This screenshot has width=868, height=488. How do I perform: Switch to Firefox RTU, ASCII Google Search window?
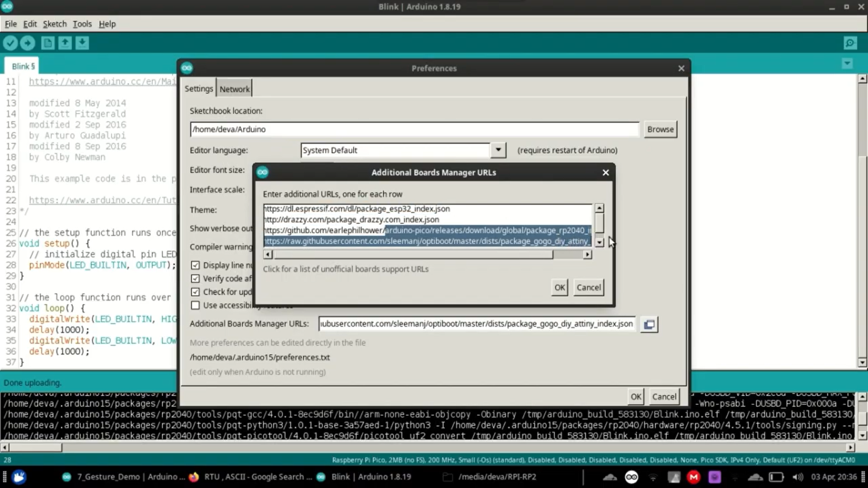click(250, 477)
